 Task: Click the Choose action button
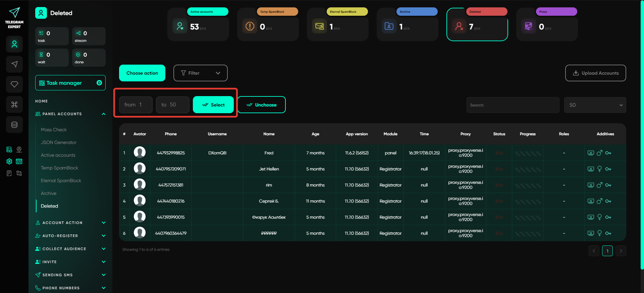[x=142, y=73]
